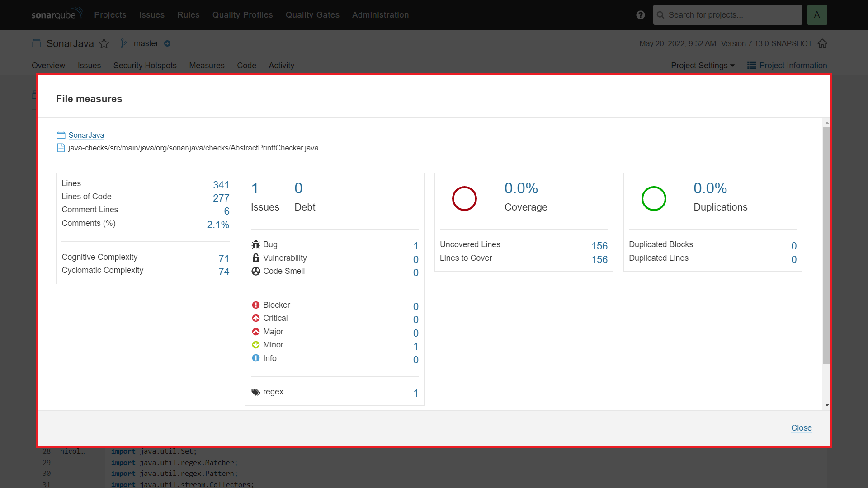868x488 pixels.
Task: Click the green Duplications donut chart
Action: (654, 198)
